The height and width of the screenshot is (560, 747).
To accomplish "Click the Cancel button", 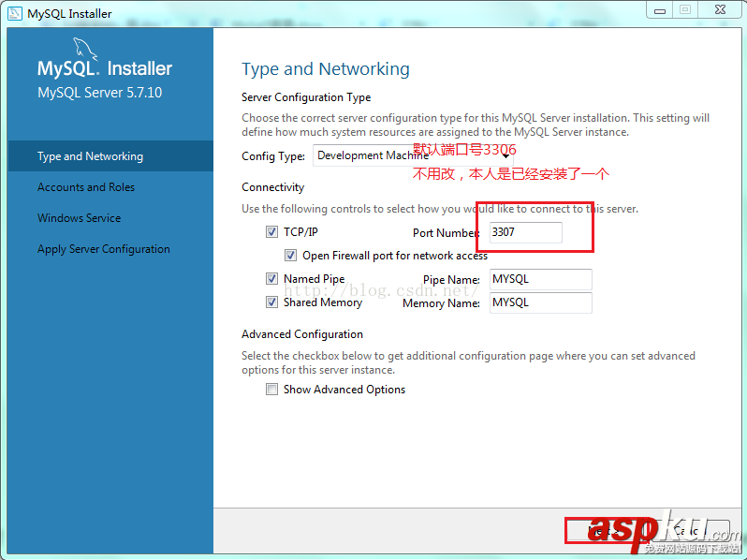I will (688, 530).
